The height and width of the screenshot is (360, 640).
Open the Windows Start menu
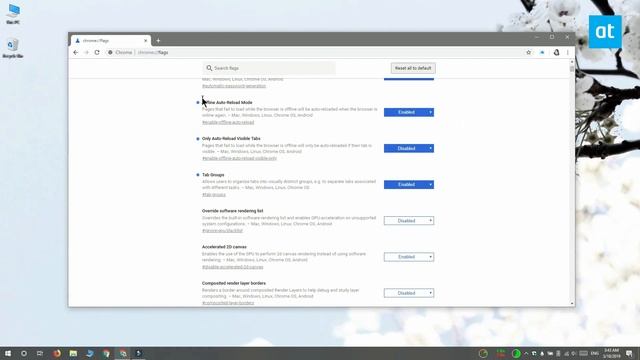(x=8, y=353)
